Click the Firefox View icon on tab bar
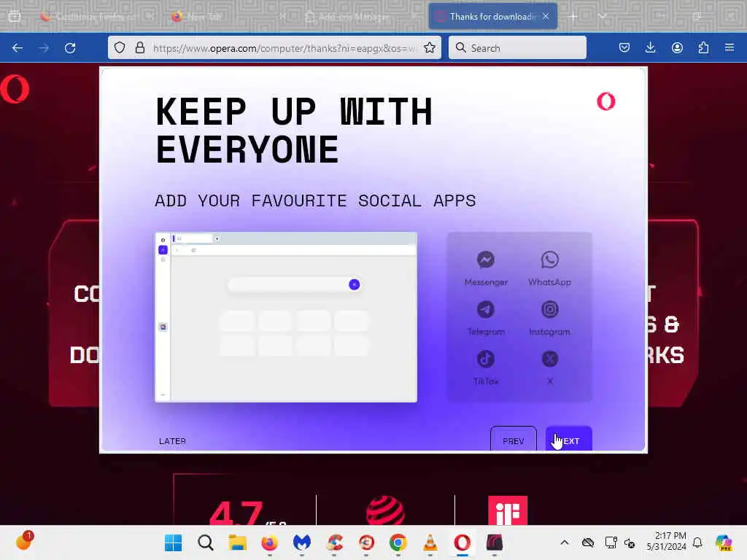 pos(15,17)
